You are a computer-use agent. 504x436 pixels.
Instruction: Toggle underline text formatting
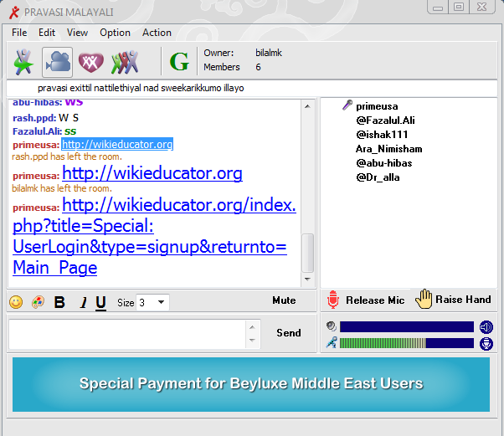pyautogui.click(x=100, y=303)
